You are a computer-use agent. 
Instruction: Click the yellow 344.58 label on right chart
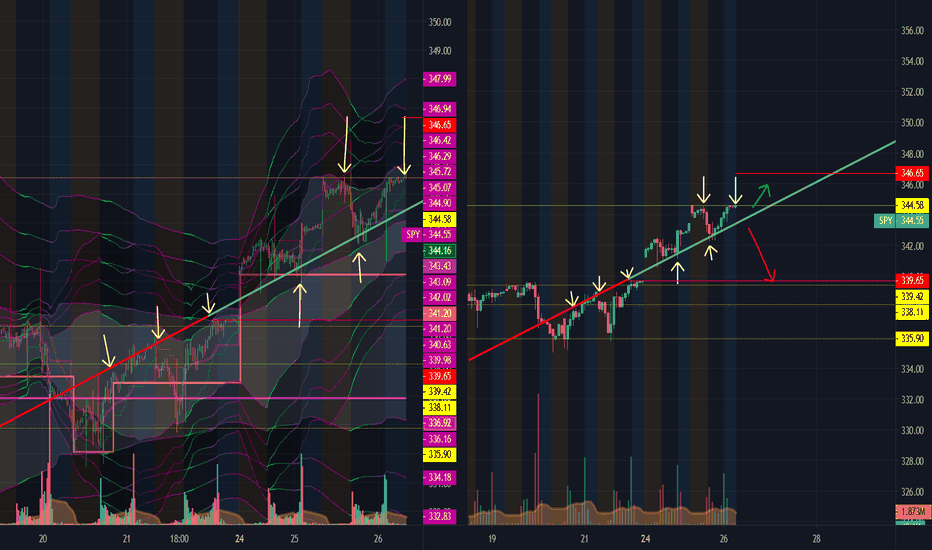912,206
